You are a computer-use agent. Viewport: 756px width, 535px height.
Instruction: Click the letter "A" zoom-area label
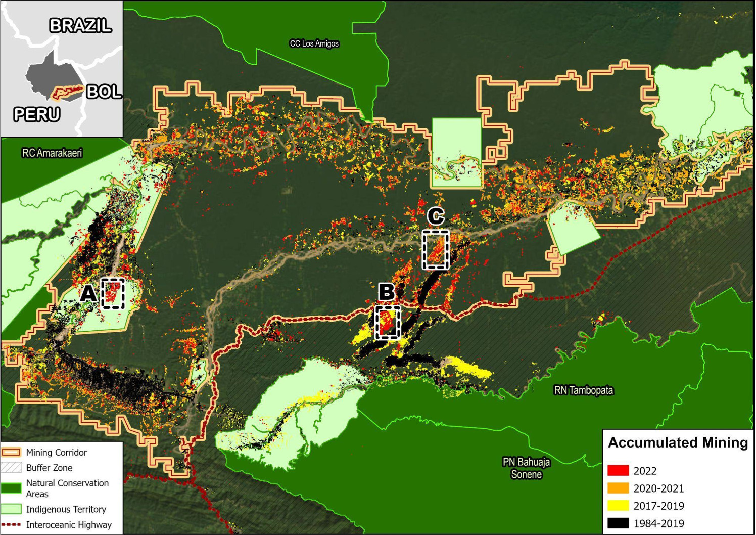tap(88, 293)
